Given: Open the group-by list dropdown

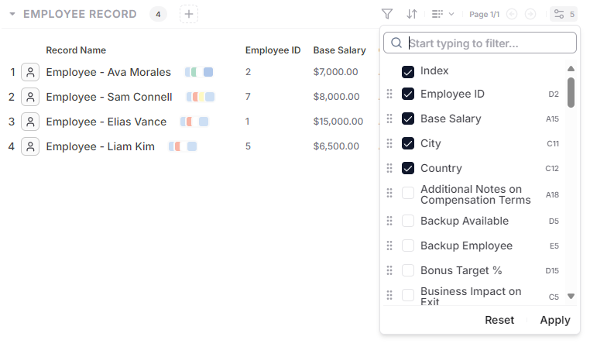Looking at the screenshot, I should click(443, 14).
